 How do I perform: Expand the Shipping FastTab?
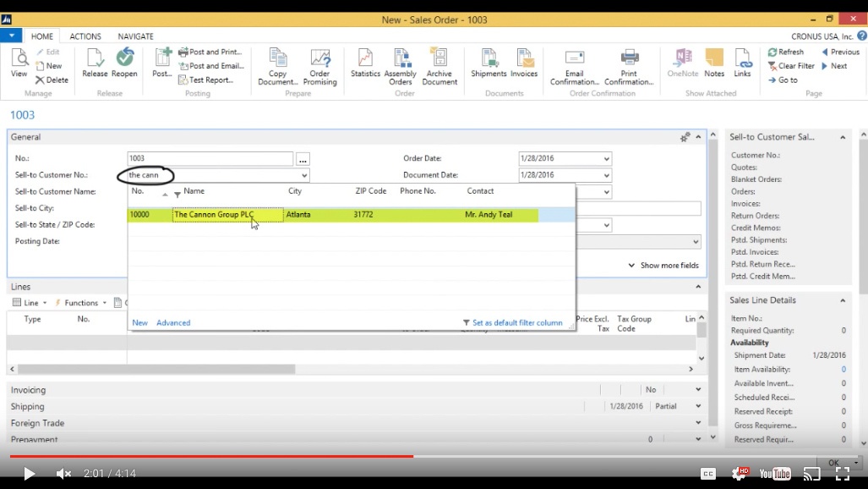[698, 406]
